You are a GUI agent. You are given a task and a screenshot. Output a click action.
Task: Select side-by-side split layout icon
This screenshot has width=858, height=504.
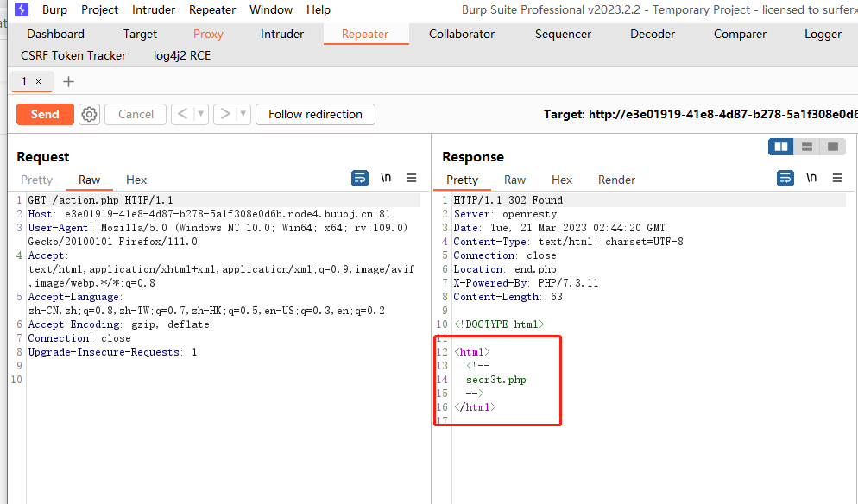781,147
